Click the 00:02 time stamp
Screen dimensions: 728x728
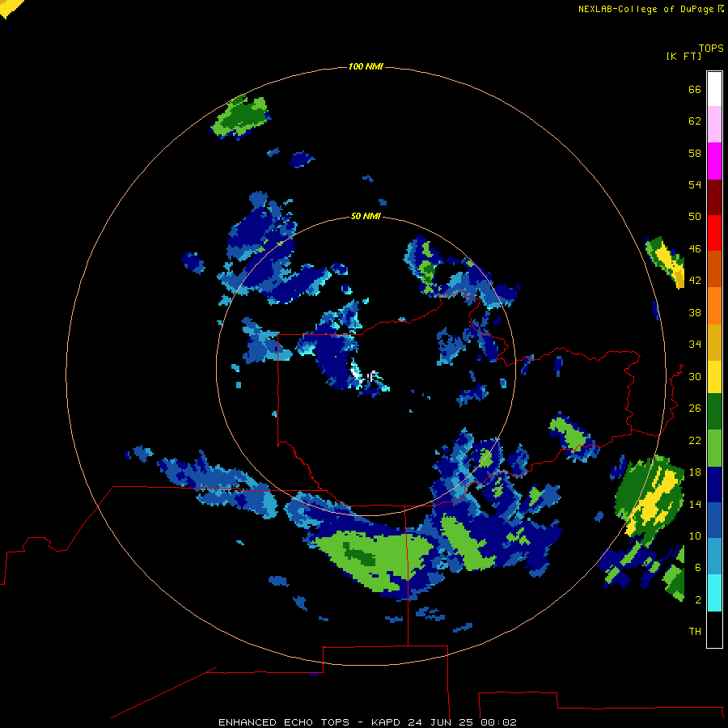[498, 722]
